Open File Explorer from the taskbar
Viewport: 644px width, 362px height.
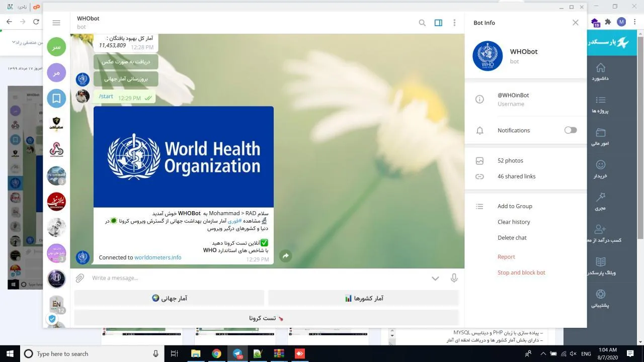coord(196,353)
